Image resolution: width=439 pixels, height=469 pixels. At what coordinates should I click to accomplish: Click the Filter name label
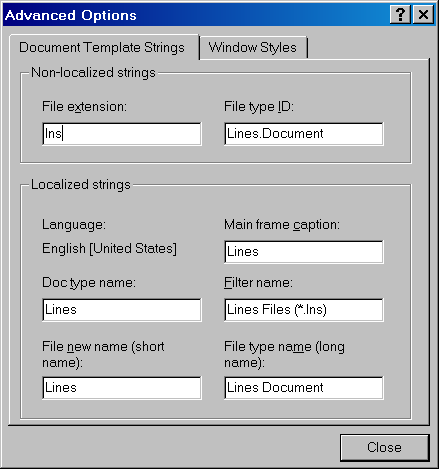(x=258, y=283)
